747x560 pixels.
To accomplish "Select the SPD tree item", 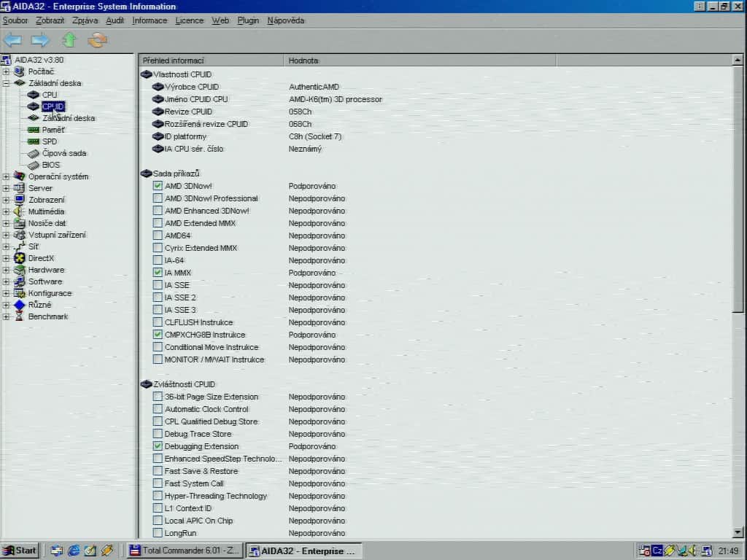I will tap(50, 141).
